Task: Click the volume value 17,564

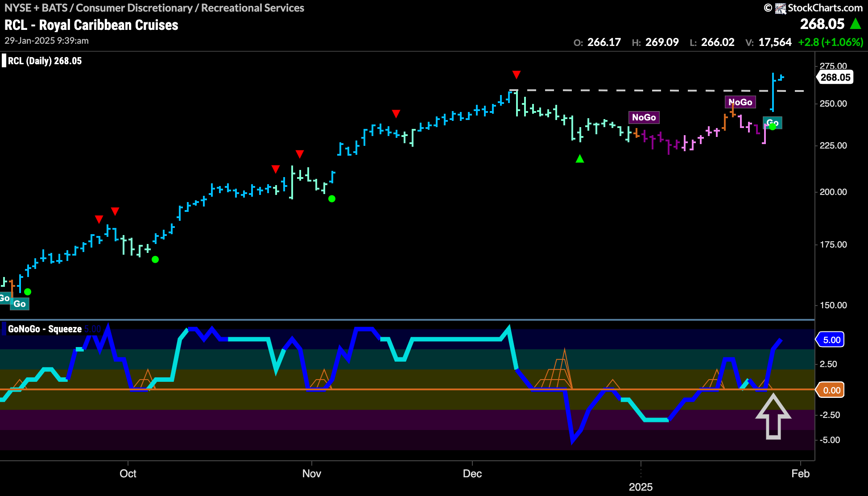Action: (775, 42)
